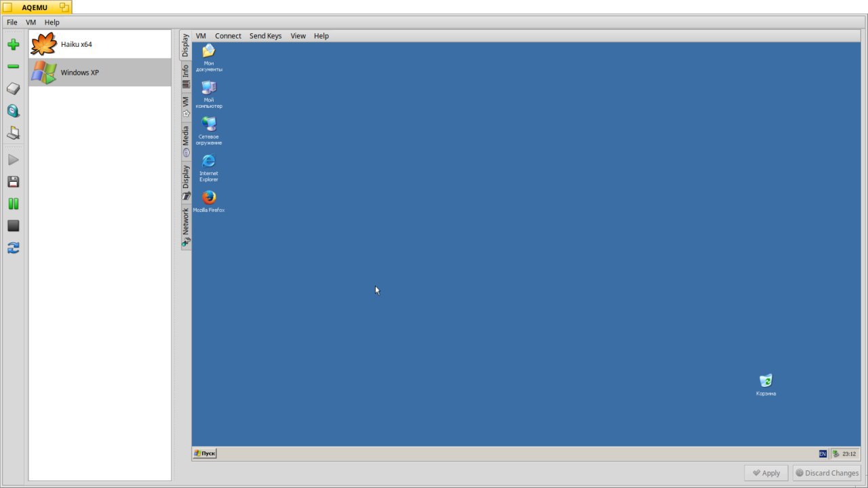The image size is (868, 488).
Task: Reset VM with blue arrows icon
Action: point(13,248)
